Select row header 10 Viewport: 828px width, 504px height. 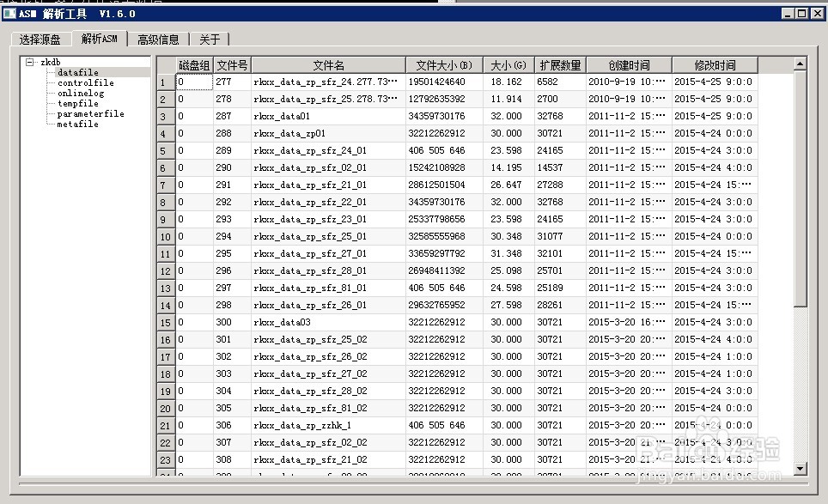click(x=167, y=237)
